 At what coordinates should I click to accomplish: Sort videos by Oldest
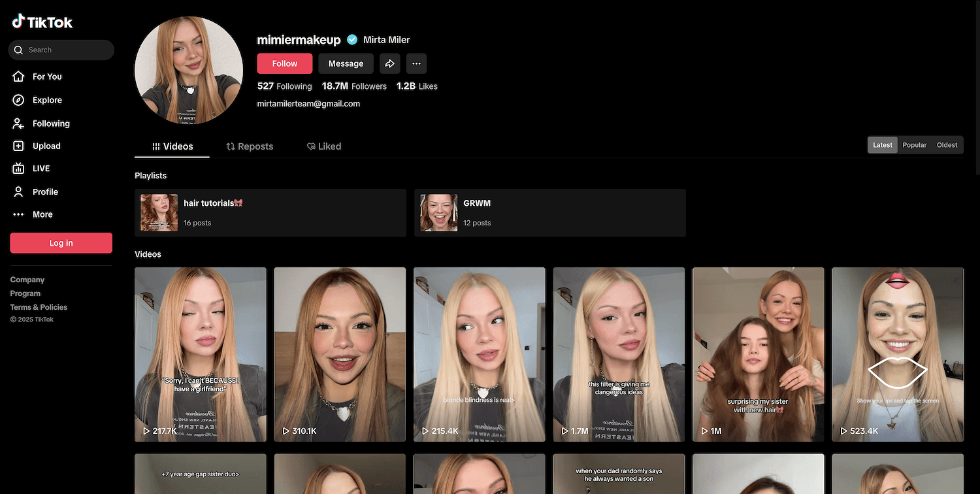[947, 144]
